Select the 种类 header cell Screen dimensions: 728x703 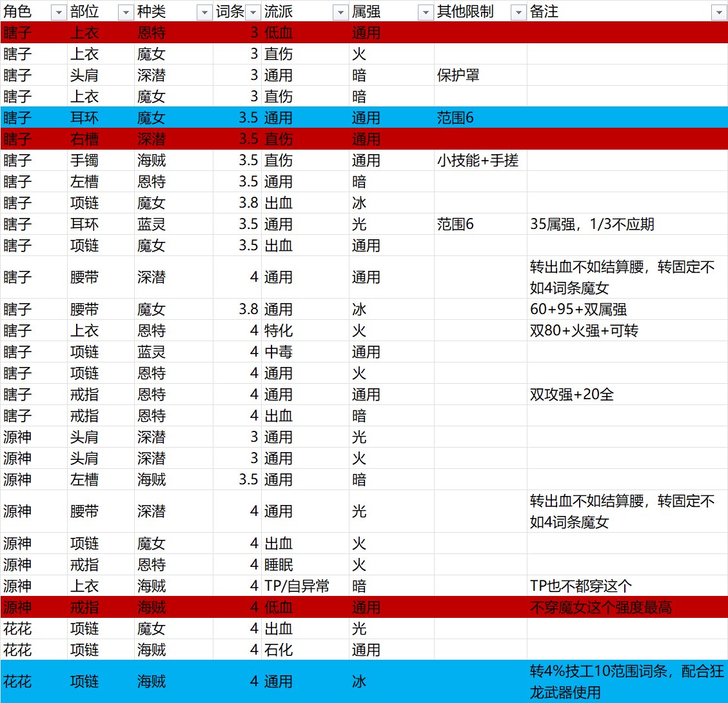click(x=173, y=12)
